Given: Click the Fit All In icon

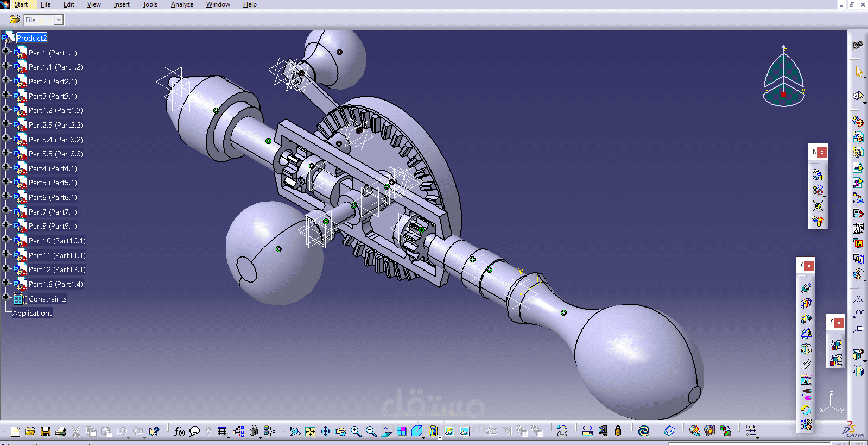Looking at the screenshot, I should click(x=310, y=431).
